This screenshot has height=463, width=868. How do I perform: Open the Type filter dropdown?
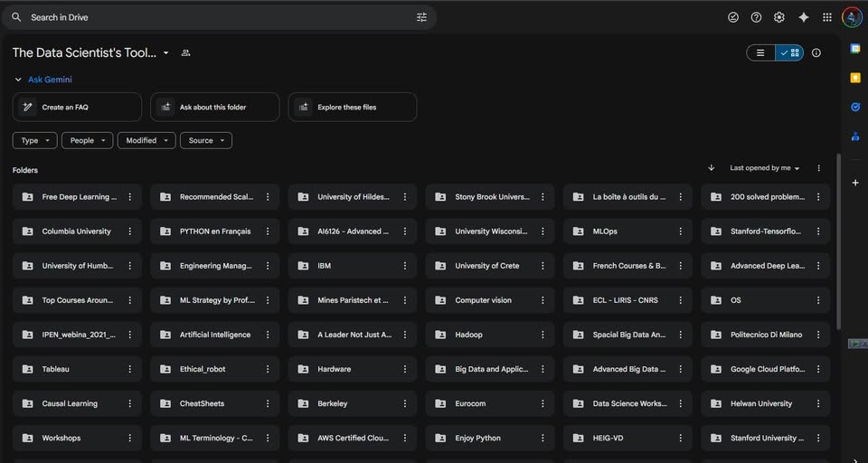34,141
